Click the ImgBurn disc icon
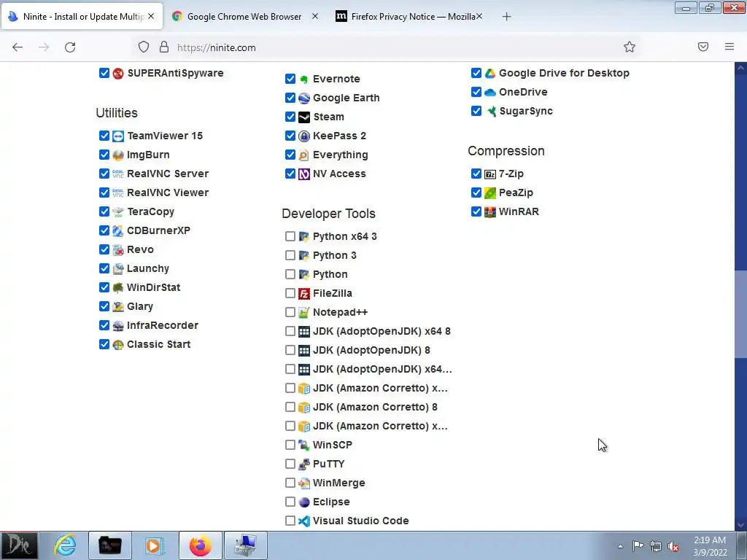 pos(118,155)
